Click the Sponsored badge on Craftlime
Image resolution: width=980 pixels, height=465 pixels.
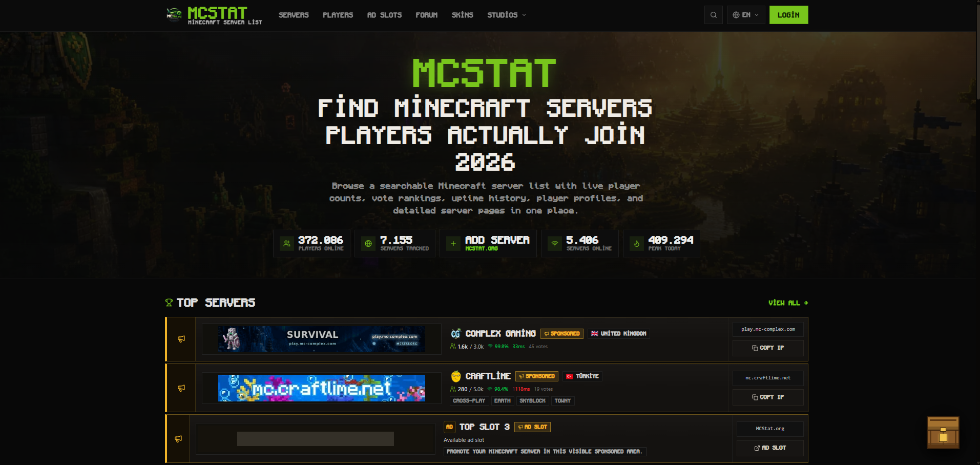click(x=537, y=376)
